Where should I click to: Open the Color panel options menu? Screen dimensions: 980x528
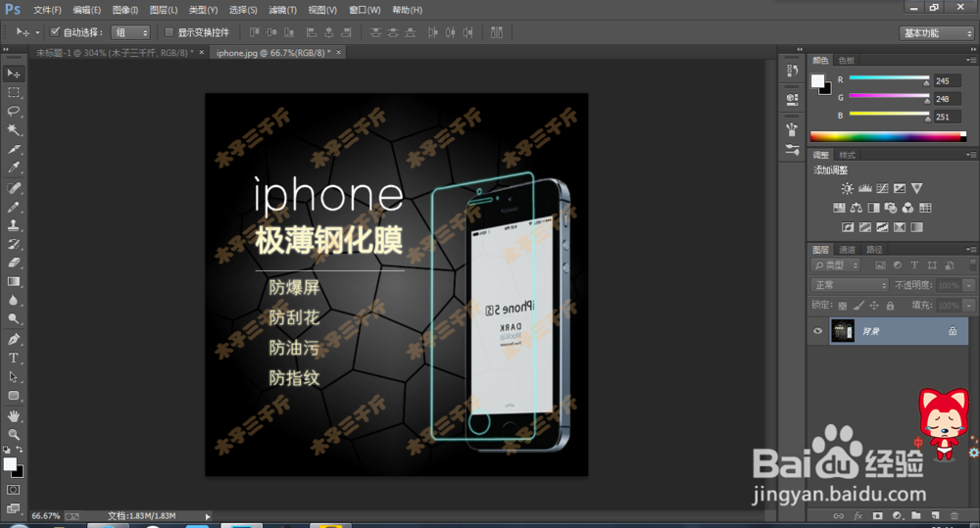(x=970, y=60)
